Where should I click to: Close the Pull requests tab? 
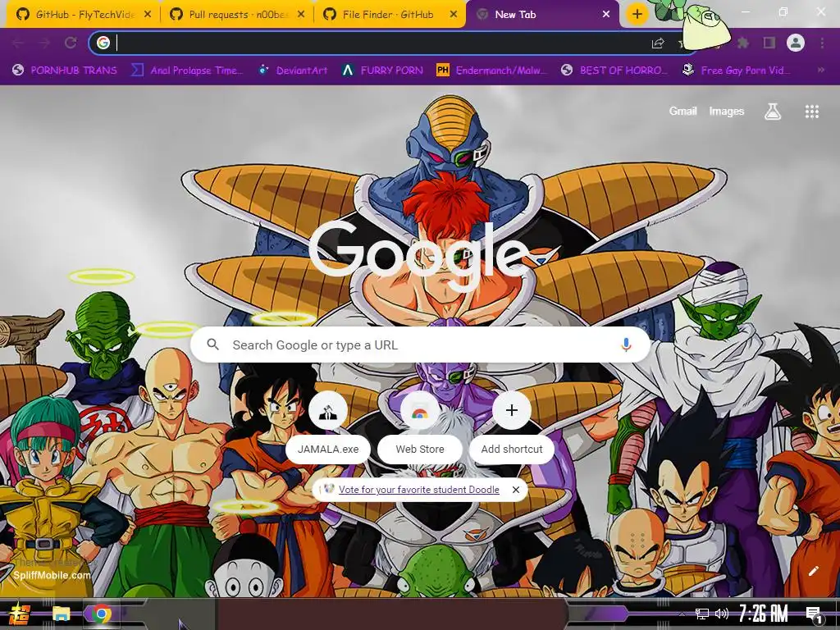click(301, 15)
